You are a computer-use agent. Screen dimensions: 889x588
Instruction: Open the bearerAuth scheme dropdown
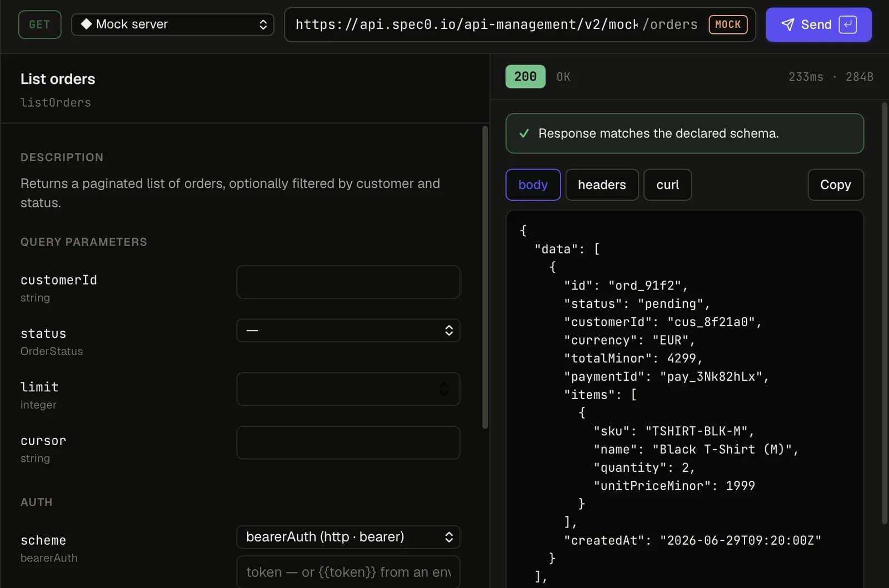coord(348,537)
